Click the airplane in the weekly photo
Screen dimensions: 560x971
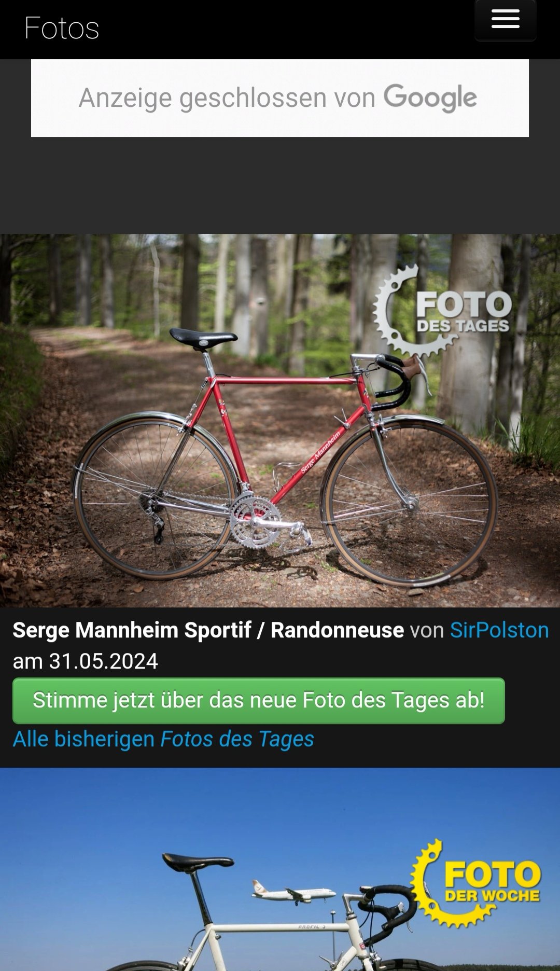pyautogui.click(x=294, y=892)
